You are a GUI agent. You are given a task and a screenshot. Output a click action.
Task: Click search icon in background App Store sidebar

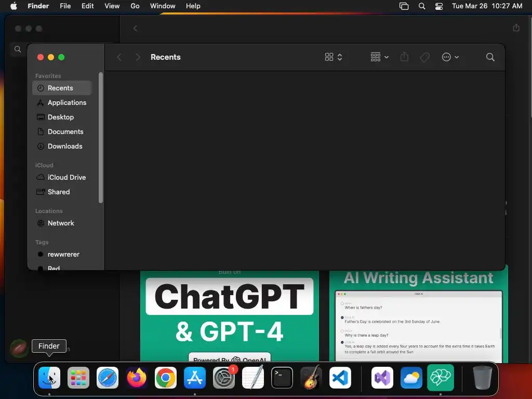point(18,49)
